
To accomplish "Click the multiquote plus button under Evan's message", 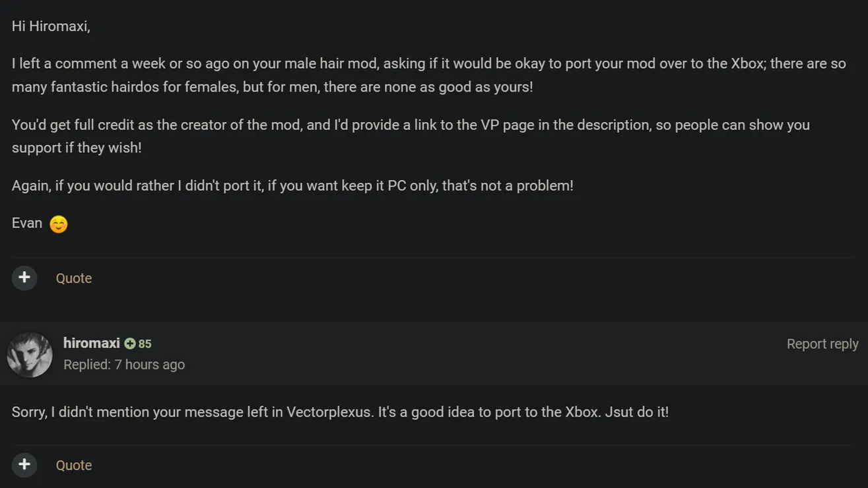I will 24,278.
